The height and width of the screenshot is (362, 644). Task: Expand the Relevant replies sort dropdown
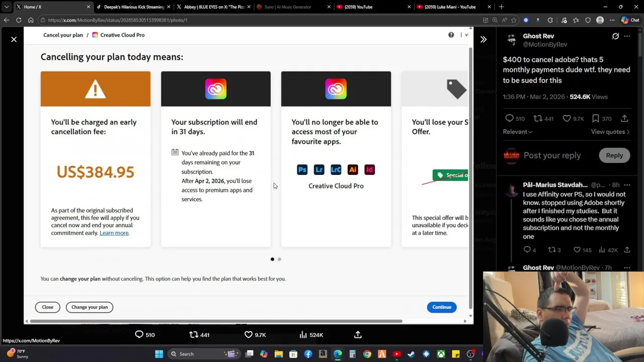[x=517, y=132]
